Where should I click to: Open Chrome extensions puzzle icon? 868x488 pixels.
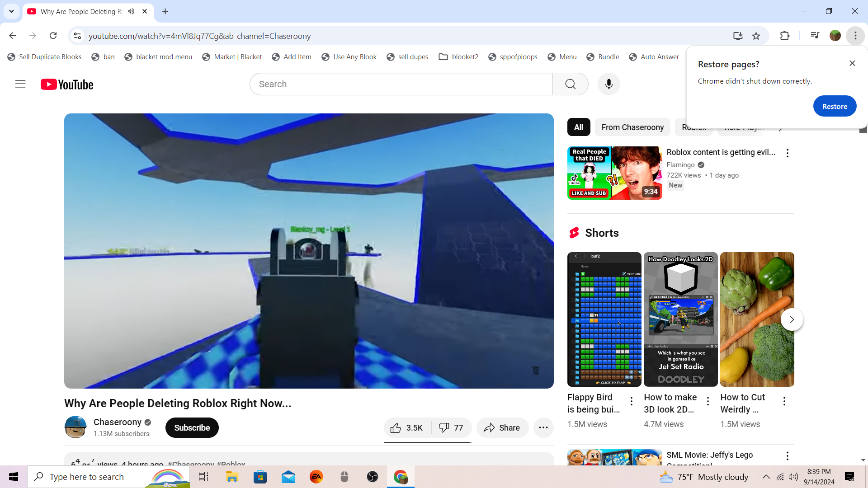(785, 36)
